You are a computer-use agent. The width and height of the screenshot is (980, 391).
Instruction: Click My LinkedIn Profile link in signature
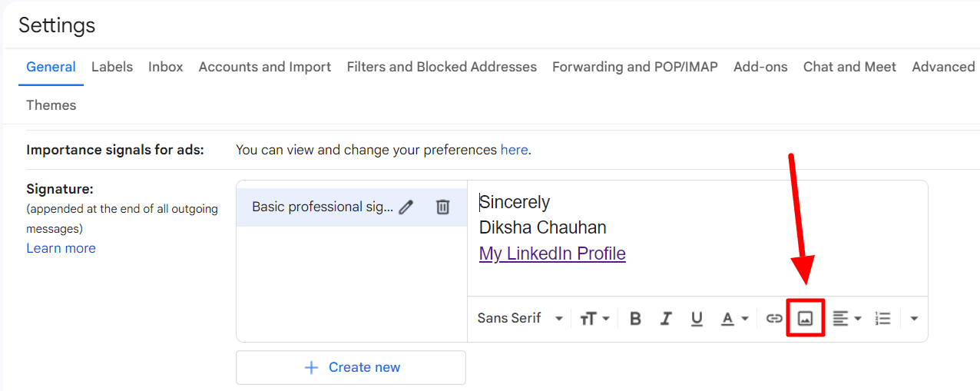(552, 253)
